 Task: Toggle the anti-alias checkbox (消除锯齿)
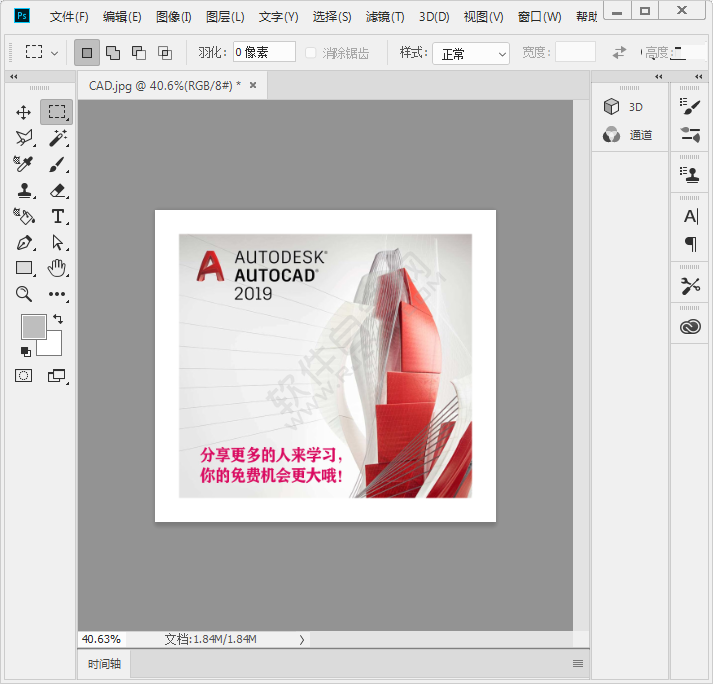coord(311,53)
